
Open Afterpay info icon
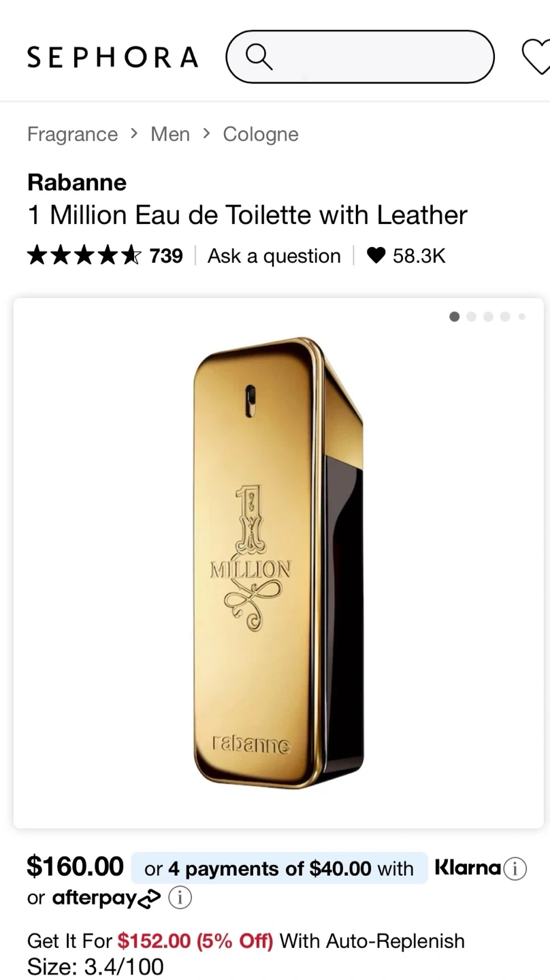(180, 898)
